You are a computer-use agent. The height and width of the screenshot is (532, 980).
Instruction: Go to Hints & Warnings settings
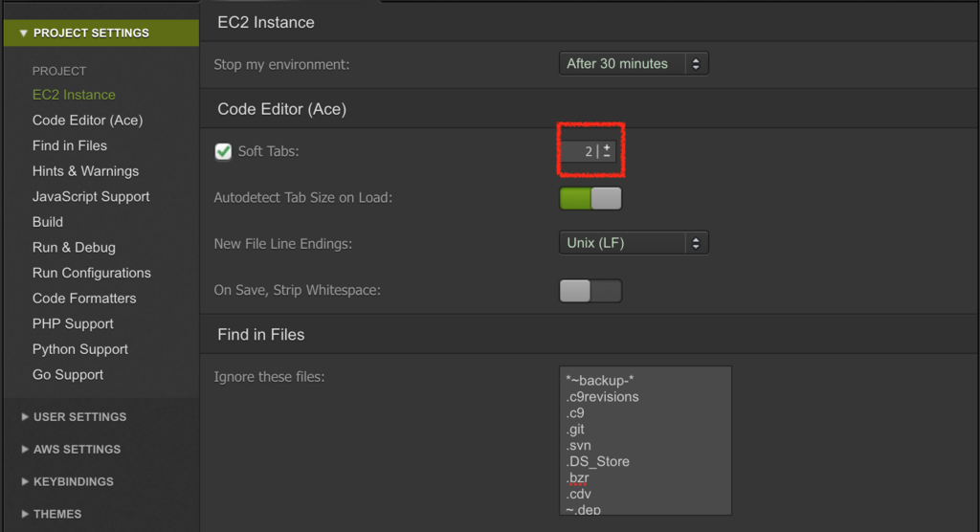coord(85,171)
